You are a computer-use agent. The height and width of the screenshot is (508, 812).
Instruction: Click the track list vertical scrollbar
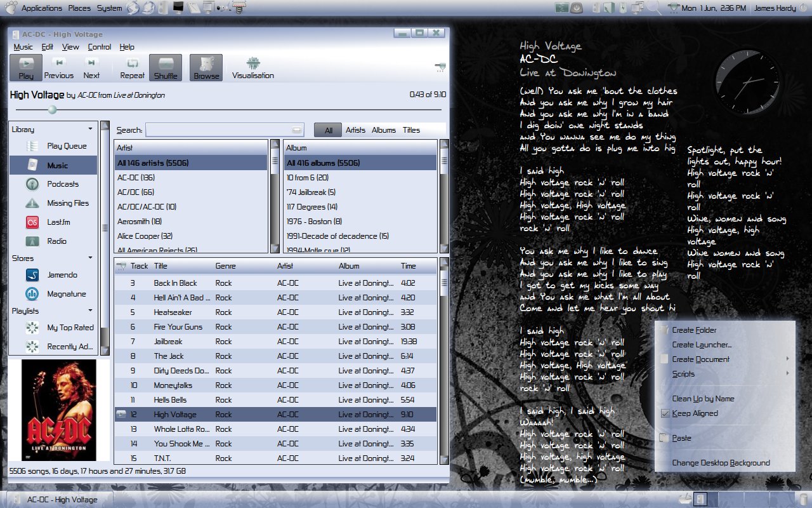[443, 360]
